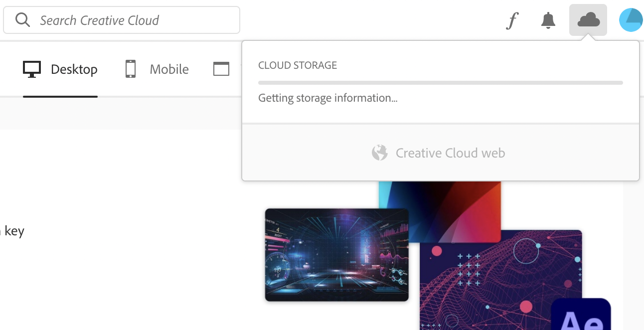This screenshot has width=644, height=330.
Task: Click the dashboard HUD artwork thumbnail
Action: [336, 255]
